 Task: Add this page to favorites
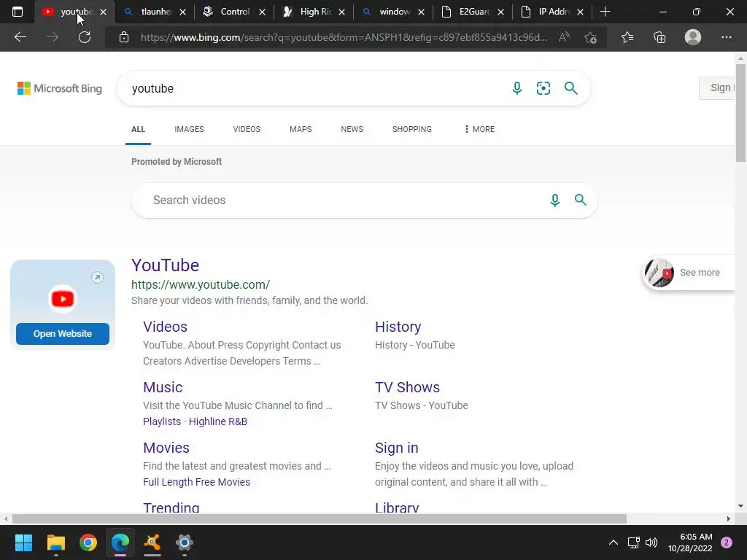[591, 37]
